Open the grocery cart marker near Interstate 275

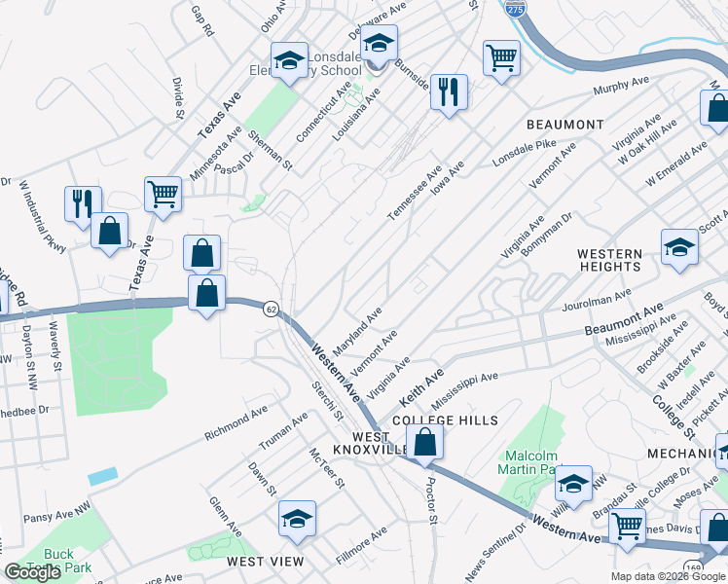(x=501, y=61)
